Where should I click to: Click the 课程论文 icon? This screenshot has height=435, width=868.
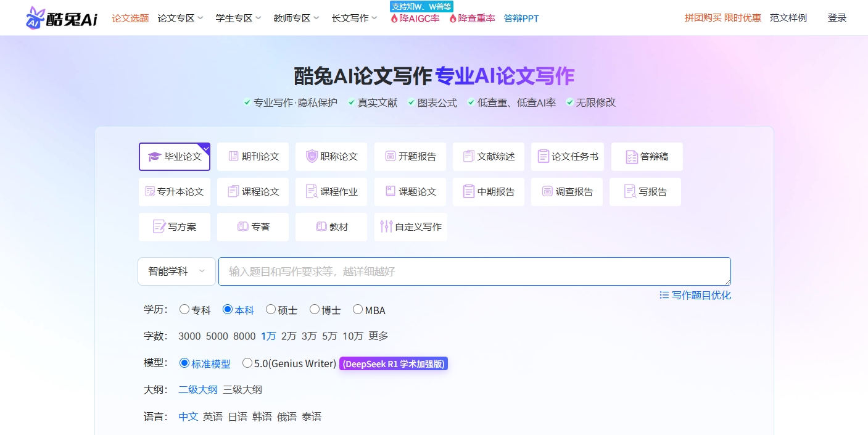coord(233,191)
